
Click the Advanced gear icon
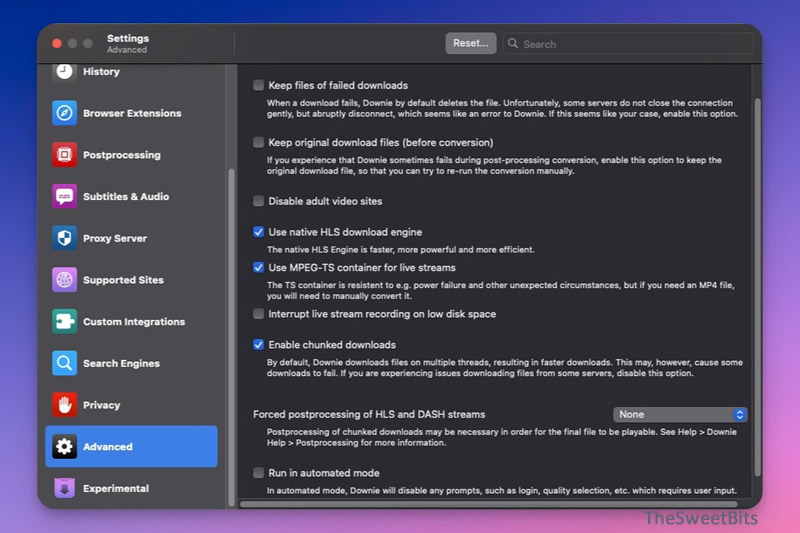point(64,447)
